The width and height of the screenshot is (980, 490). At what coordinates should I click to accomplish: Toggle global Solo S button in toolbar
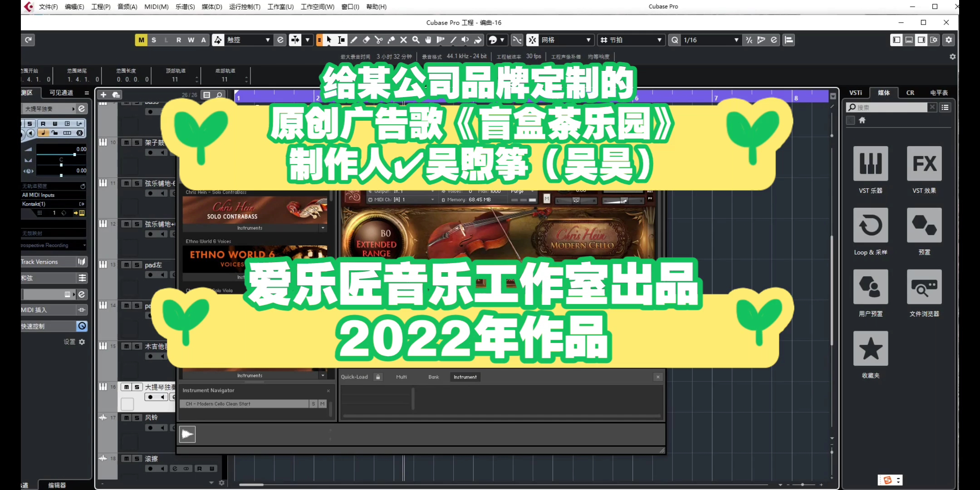pos(154,40)
